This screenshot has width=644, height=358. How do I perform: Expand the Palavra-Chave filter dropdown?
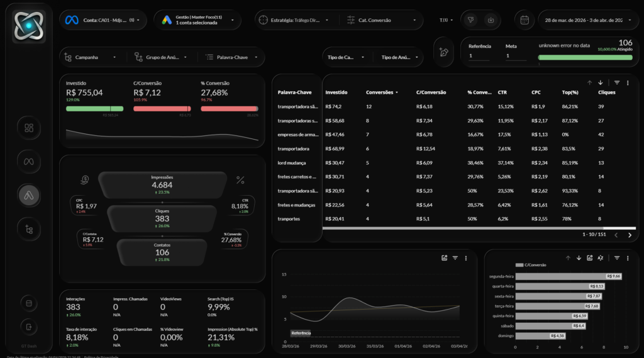point(231,57)
